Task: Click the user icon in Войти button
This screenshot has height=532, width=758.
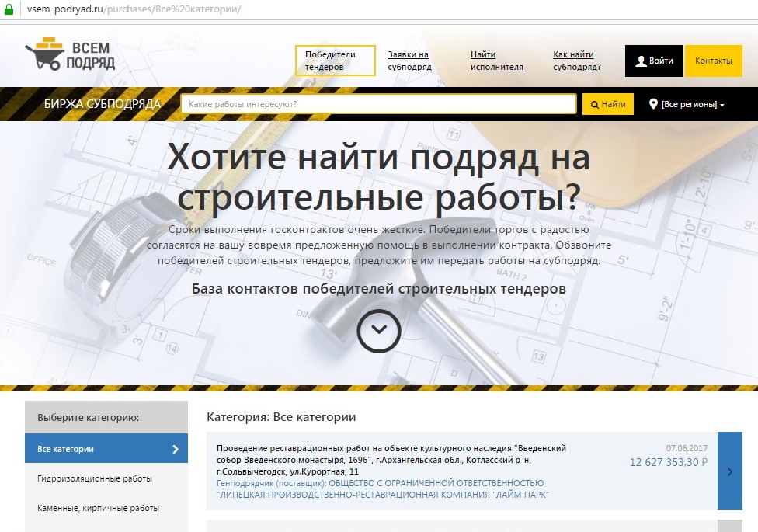Action: tap(641, 61)
